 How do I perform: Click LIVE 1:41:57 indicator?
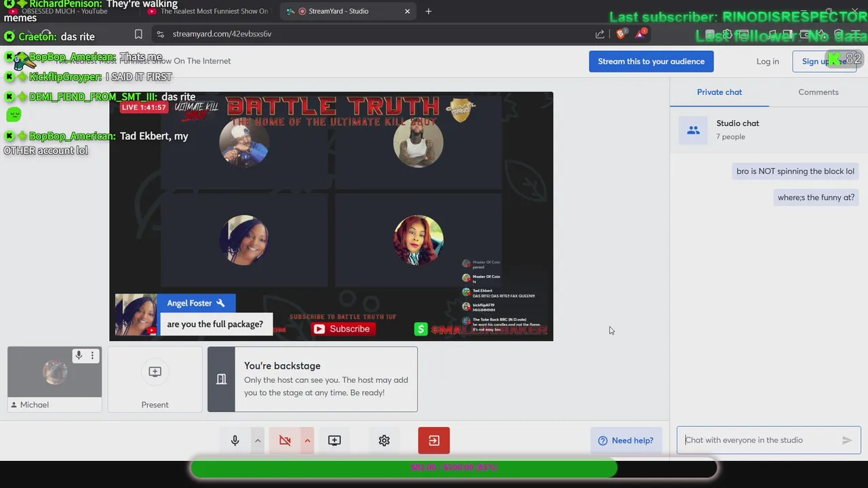pos(144,107)
